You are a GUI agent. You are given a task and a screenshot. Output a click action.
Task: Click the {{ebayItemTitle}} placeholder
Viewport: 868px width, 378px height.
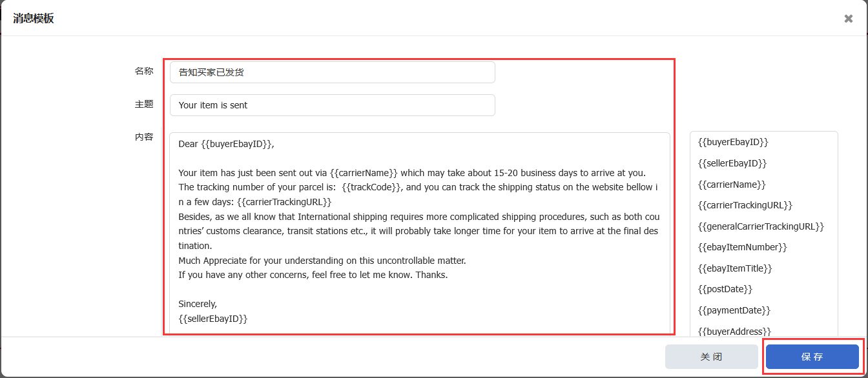pos(735,268)
